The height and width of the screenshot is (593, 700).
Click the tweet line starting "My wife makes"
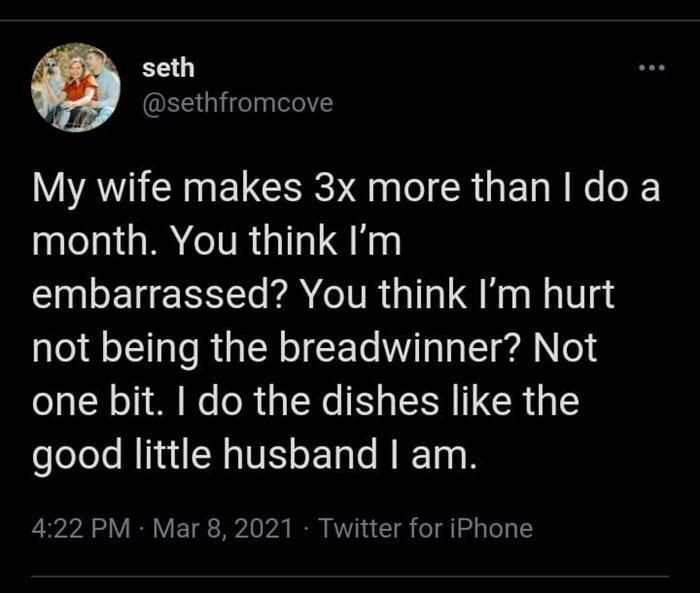(x=347, y=189)
